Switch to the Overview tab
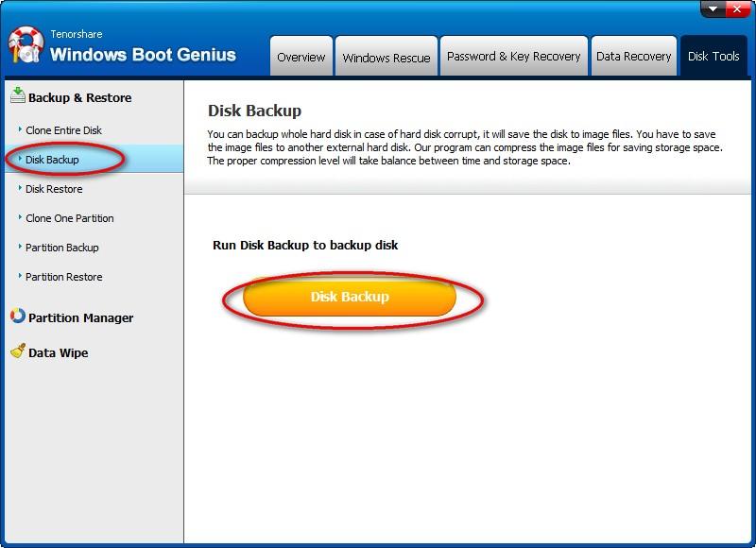The image size is (756, 548). click(x=301, y=56)
